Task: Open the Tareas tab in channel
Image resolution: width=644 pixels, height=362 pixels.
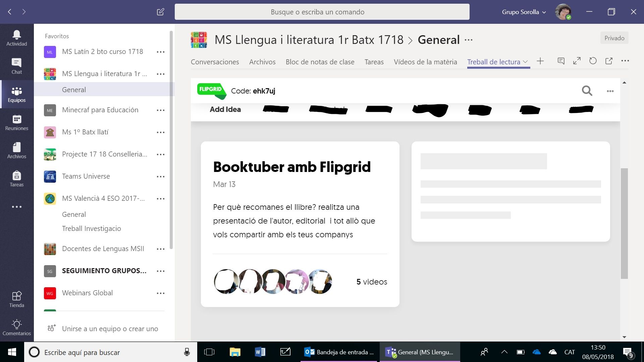Action: coord(374,62)
